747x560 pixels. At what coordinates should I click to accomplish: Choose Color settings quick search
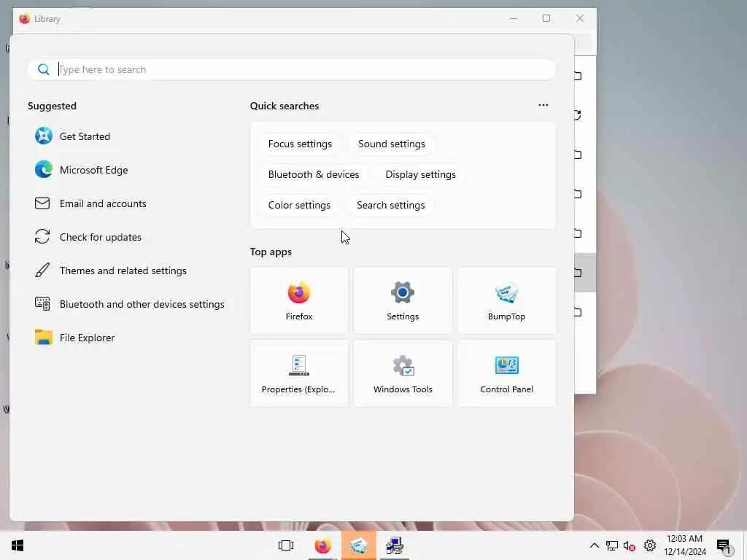[x=299, y=205]
